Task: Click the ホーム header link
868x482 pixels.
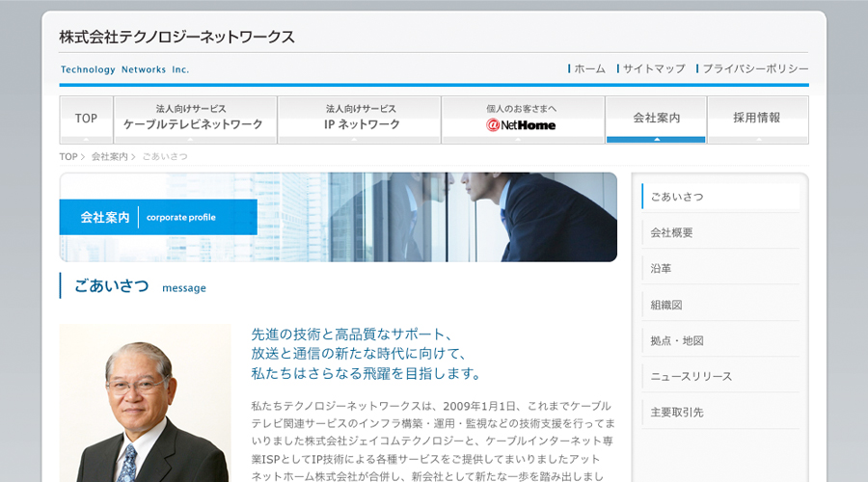Action: (589, 69)
